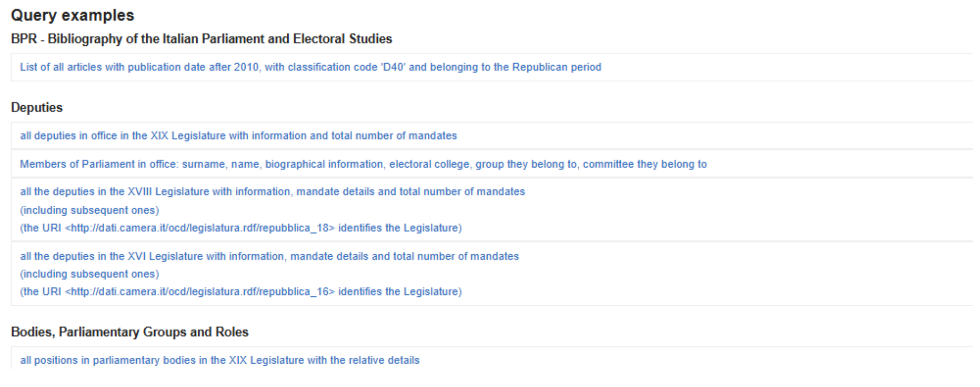Click 'Bodies, Parliamentary Groups and Roles' heading
The image size is (980, 387).
[x=130, y=332]
